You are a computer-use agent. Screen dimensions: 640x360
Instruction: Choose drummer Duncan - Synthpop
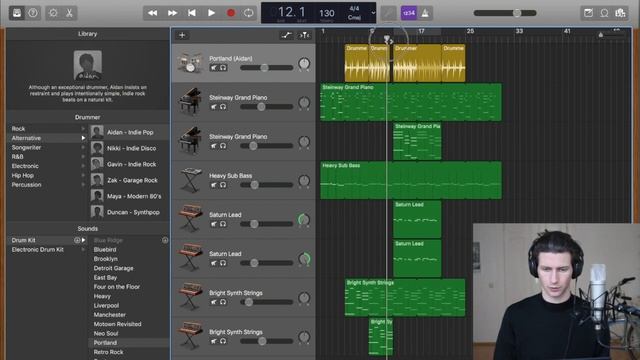(x=129, y=212)
